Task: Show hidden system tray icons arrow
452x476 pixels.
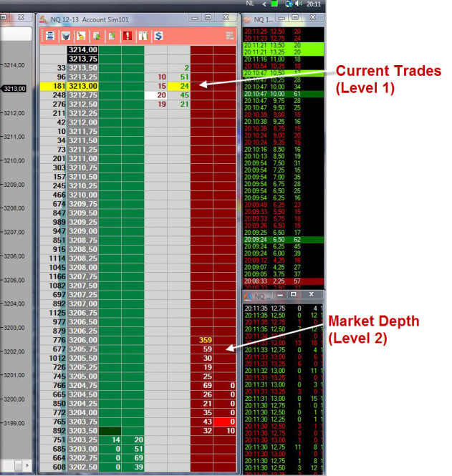Action: (x=265, y=4)
